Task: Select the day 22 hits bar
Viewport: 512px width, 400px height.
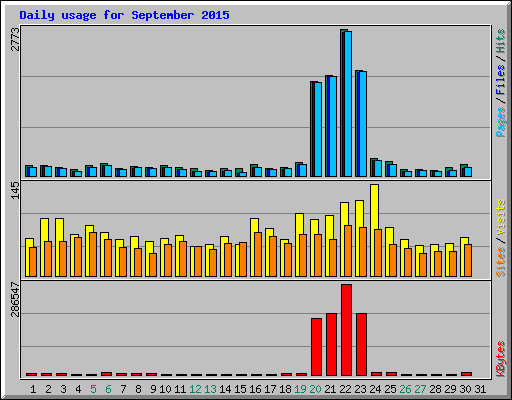Action: (342, 103)
